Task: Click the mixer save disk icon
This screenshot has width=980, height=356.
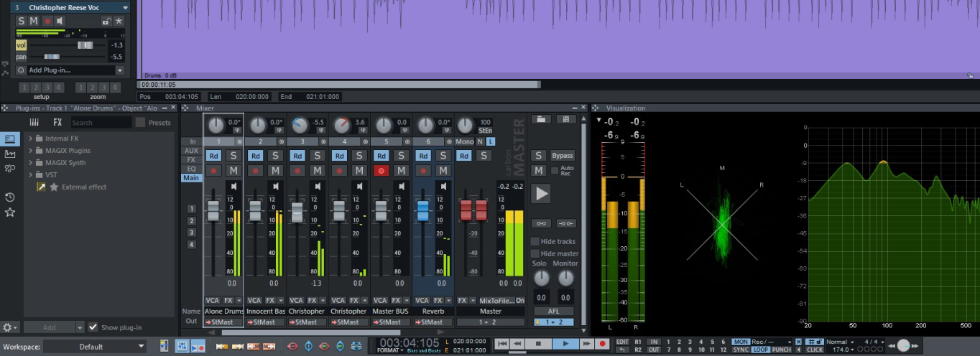Action: click(567, 119)
